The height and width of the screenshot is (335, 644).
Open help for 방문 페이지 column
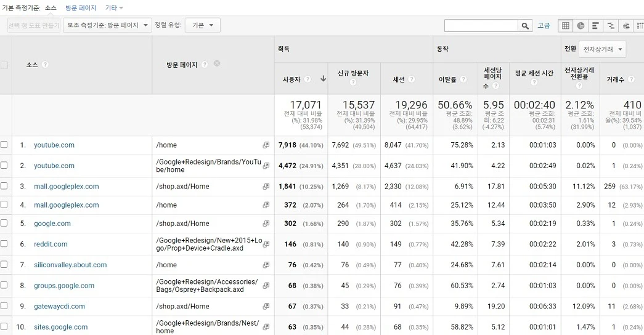coord(205,65)
